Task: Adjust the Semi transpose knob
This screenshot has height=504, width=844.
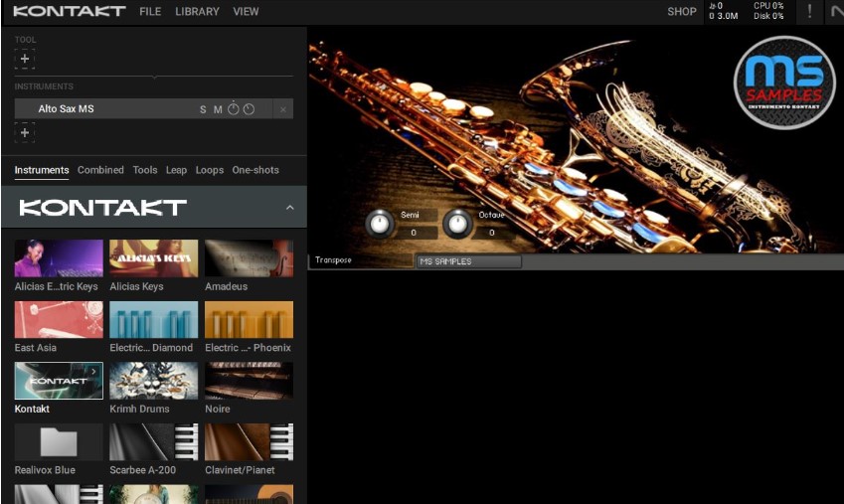Action: (x=380, y=224)
